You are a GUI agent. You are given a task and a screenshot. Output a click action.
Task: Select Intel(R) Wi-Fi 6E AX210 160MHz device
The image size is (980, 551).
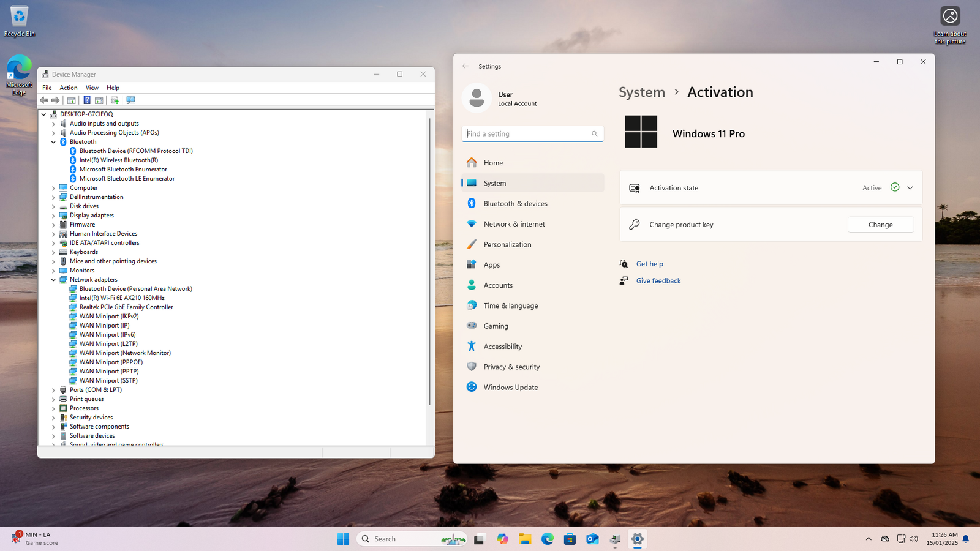(122, 298)
